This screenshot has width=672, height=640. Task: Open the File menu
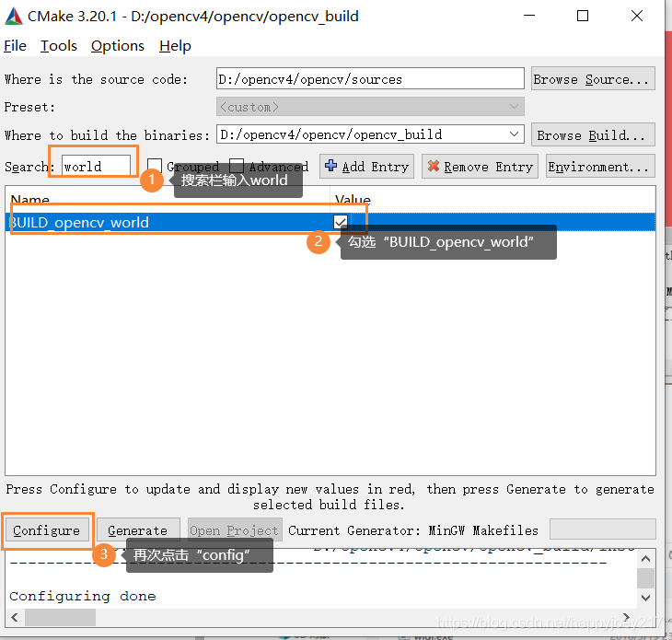[15, 45]
